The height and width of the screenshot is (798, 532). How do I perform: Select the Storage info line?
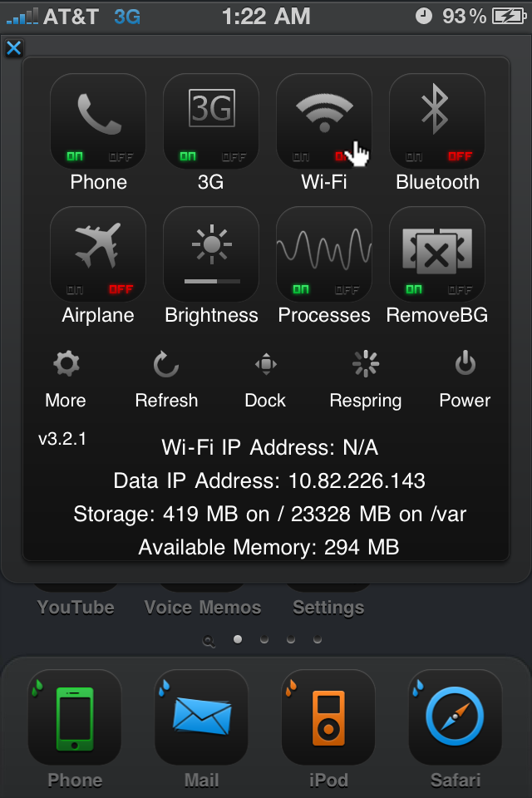click(x=270, y=514)
